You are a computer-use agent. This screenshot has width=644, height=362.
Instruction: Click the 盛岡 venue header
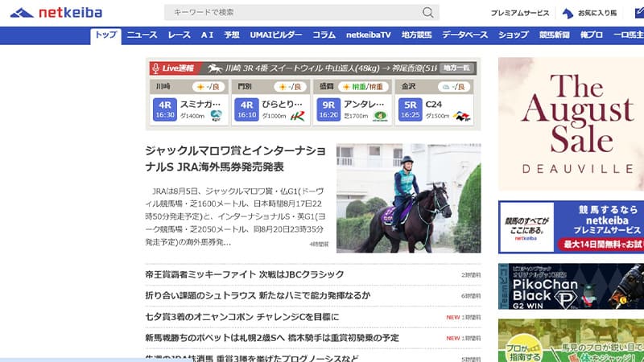[327, 87]
